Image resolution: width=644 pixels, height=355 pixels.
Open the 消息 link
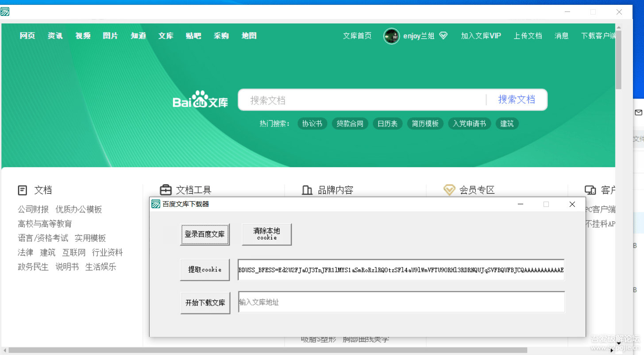coord(562,36)
